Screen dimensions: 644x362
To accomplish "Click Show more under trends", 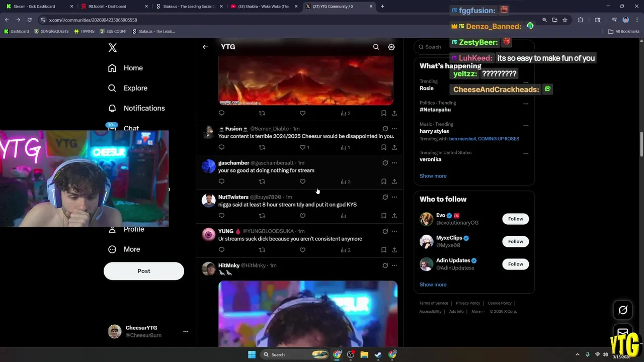I will (433, 176).
